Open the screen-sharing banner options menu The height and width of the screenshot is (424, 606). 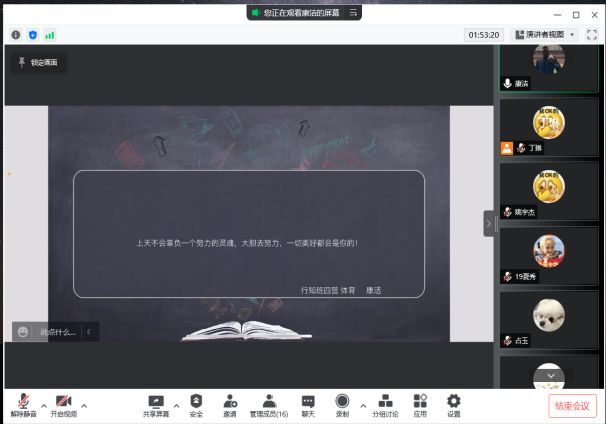coord(353,13)
